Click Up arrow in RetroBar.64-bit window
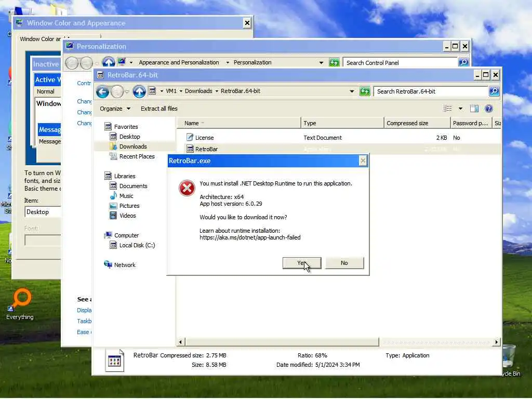 click(139, 91)
